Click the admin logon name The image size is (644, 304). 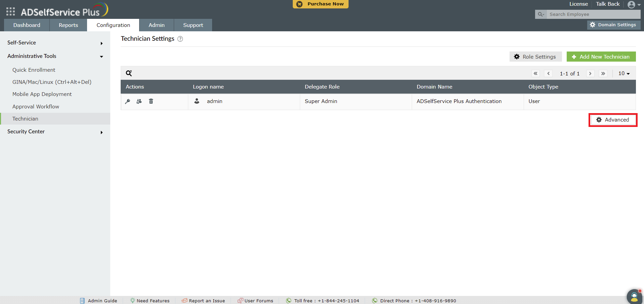tap(214, 101)
